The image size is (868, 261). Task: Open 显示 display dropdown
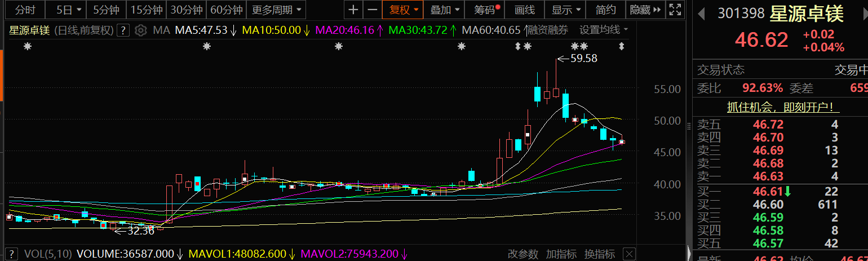pos(565,10)
